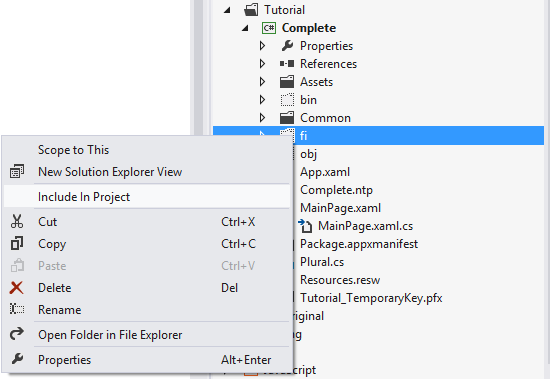This screenshot has height=379, width=550.
Task: Click the Copy icon in context menu
Action: tap(17, 244)
